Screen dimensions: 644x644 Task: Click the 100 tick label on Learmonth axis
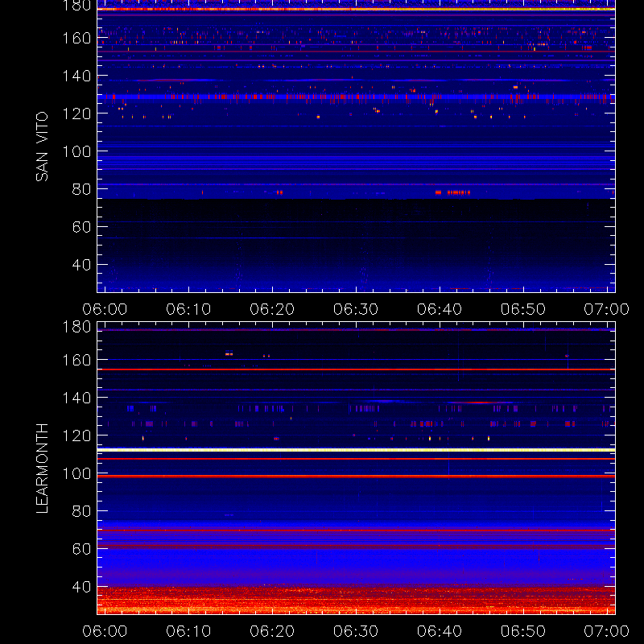pos(76,473)
